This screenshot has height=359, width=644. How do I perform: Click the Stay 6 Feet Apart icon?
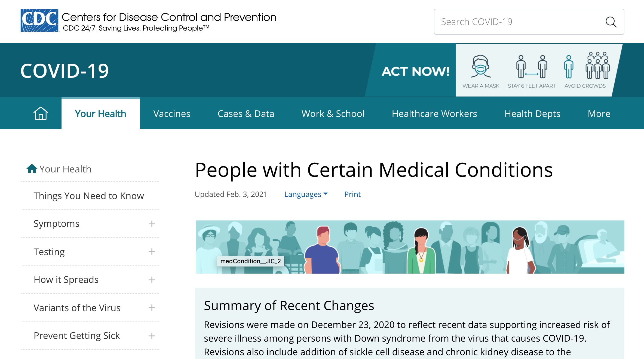531,67
